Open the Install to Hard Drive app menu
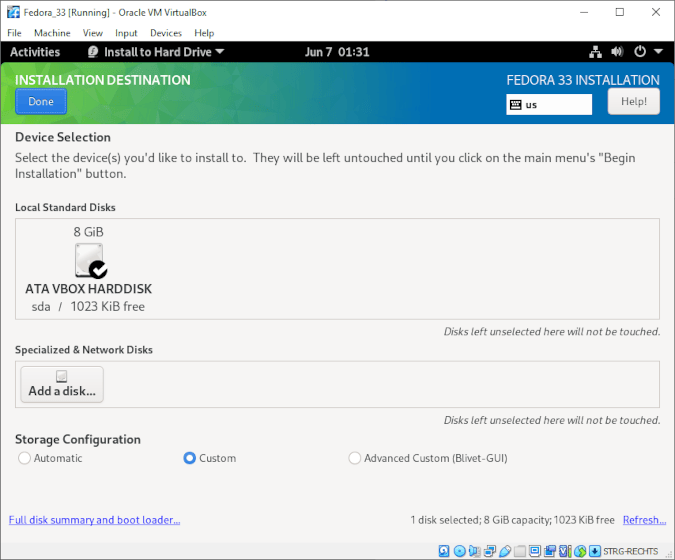The width and height of the screenshot is (675, 560). (x=155, y=52)
